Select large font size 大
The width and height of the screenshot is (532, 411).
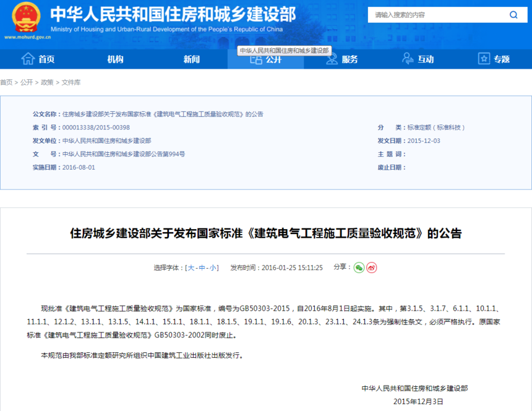191,268
